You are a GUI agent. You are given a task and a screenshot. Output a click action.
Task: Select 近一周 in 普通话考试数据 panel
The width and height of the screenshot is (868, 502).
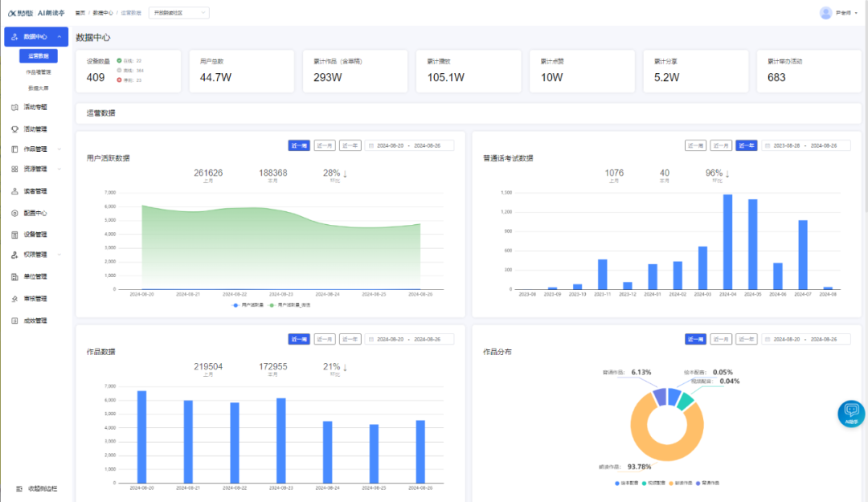695,145
